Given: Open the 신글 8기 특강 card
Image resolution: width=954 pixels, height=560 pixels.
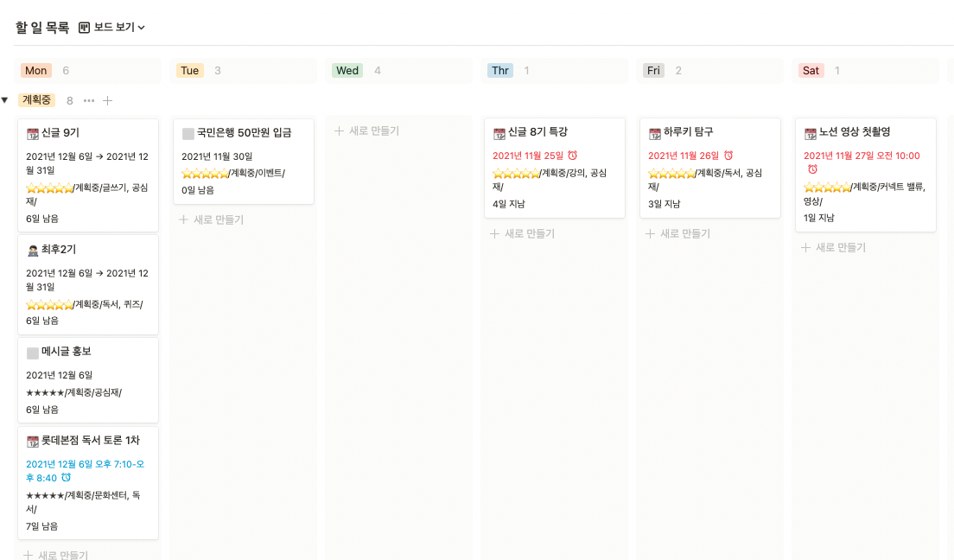Looking at the screenshot, I should [536, 131].
